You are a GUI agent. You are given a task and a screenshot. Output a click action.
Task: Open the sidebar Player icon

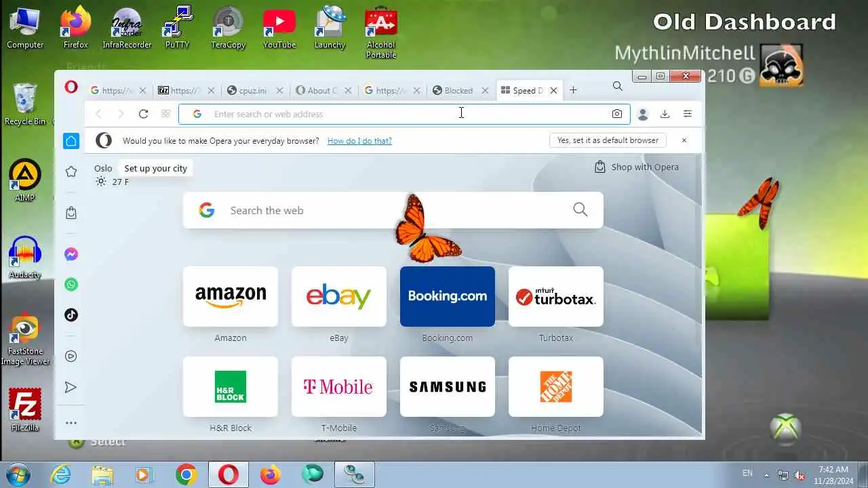pyautogui.click(x=71, y=356)
